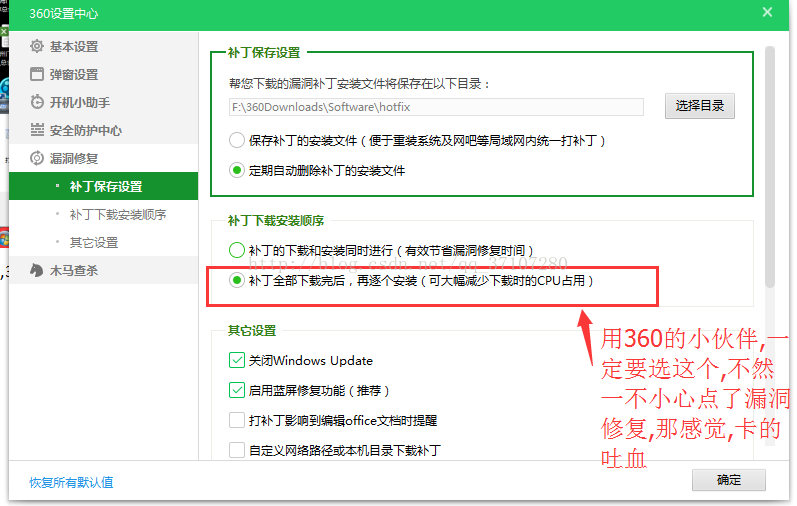Check 打补丁影响到编辑office文档时提醒 checkbox

click(237, 420)
